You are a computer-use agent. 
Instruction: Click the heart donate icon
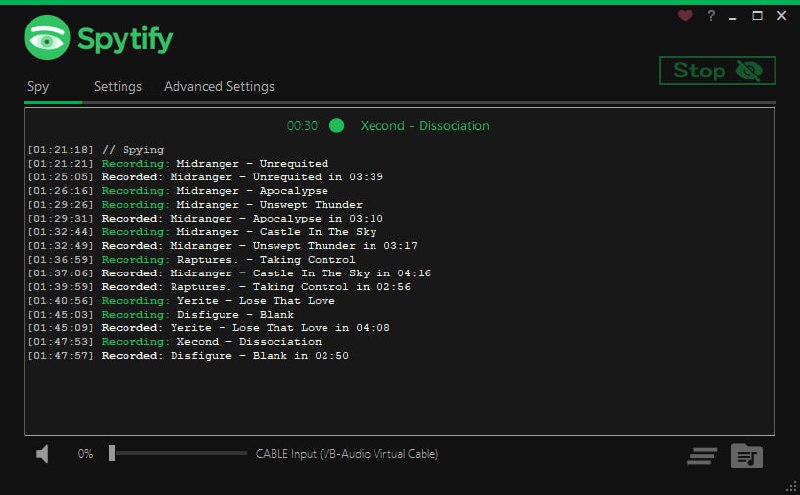[x=685, y=16]
